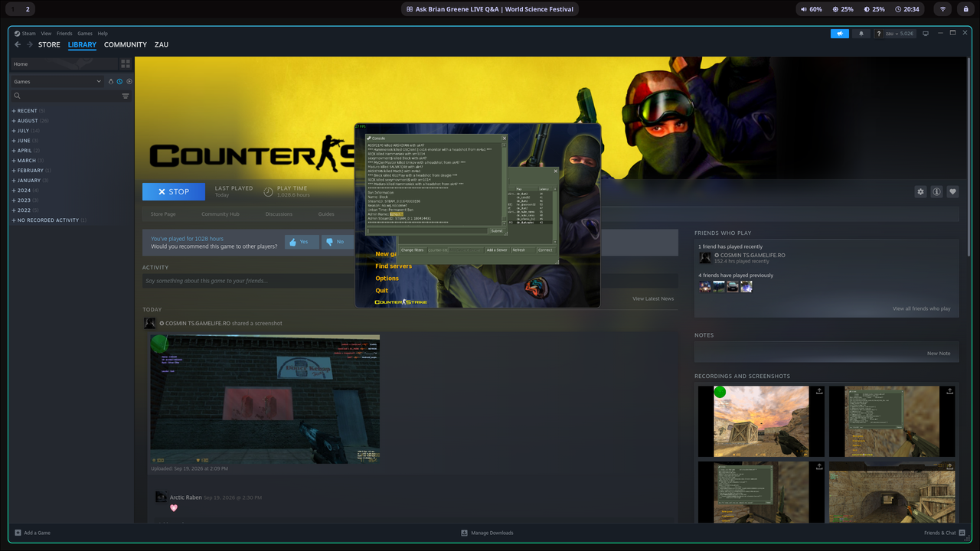Image resolution: width=980 pixels, height=551 pixels.
Task: Expand the AUGUST group
Action: 30,121
